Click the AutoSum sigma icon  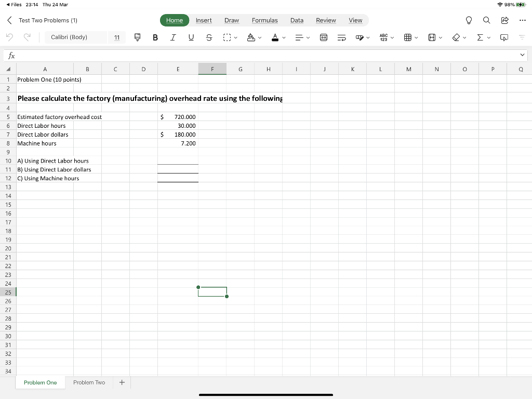(480, 37)
